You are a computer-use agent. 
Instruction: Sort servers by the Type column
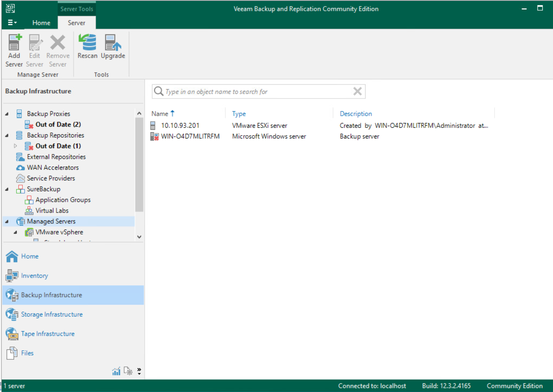pos(239,114)
